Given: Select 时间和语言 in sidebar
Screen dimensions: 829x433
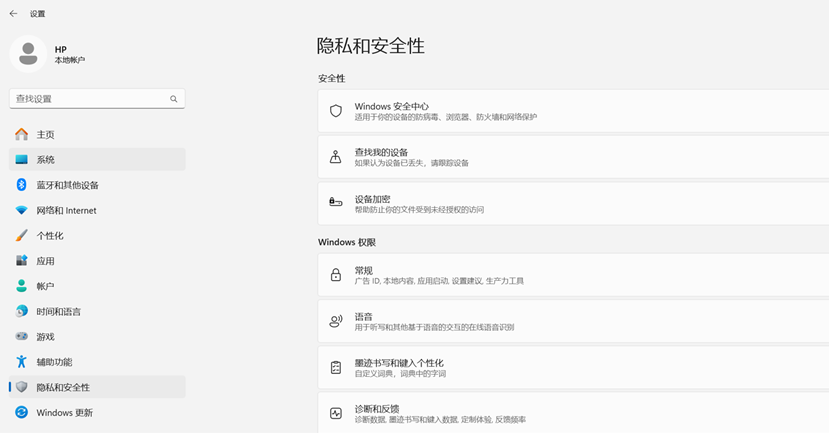Looking at the screenshot, I should (97, 311).
